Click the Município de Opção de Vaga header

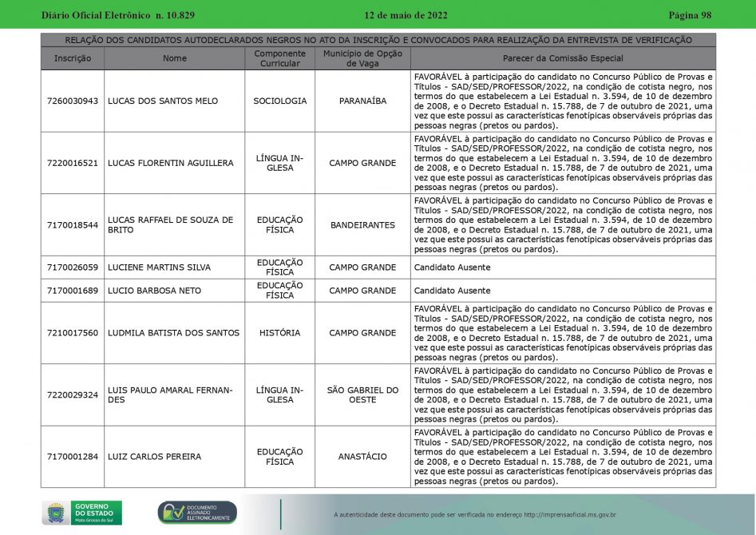[362, 58]
